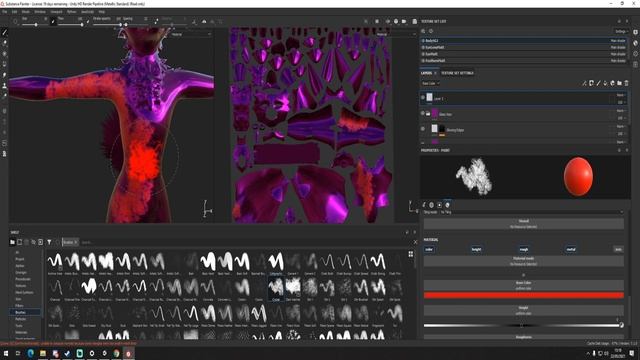This screenshot has height=360, width=640.
Task: Click the brush Size slider in top toolbar
Action: point(36,25)
